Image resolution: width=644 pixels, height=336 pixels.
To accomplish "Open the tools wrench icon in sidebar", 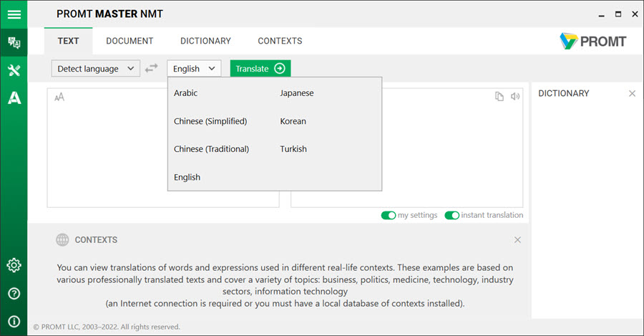I will pyautogui.click(x=14, y=70).
